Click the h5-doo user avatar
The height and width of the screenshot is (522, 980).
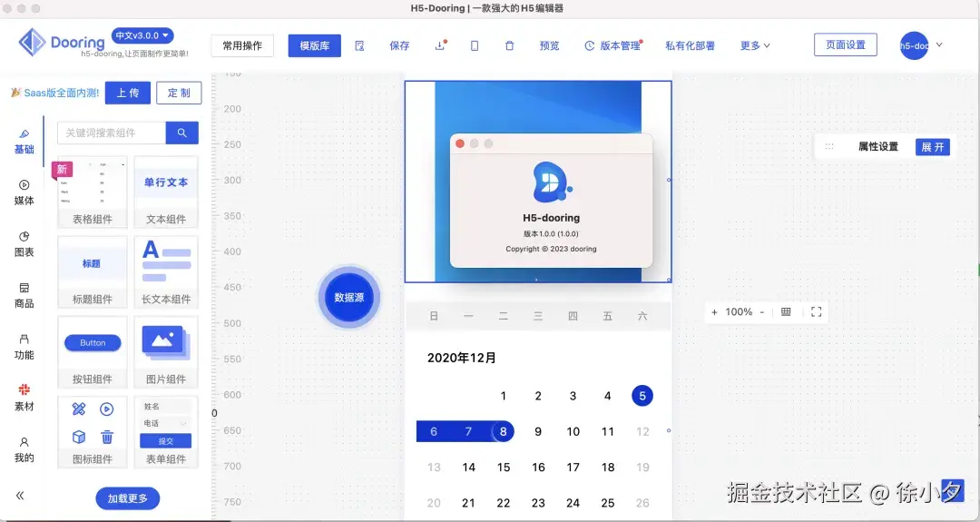[x=914, y=45]
